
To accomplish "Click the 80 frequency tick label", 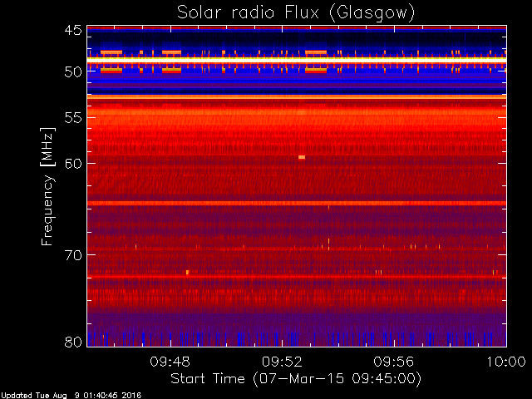I will (x=73, y=342).
